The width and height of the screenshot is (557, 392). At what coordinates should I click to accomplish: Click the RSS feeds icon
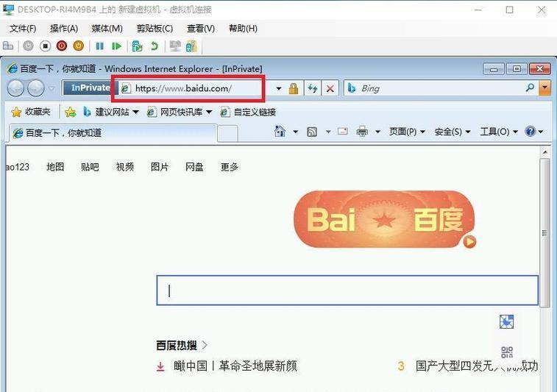312,132
